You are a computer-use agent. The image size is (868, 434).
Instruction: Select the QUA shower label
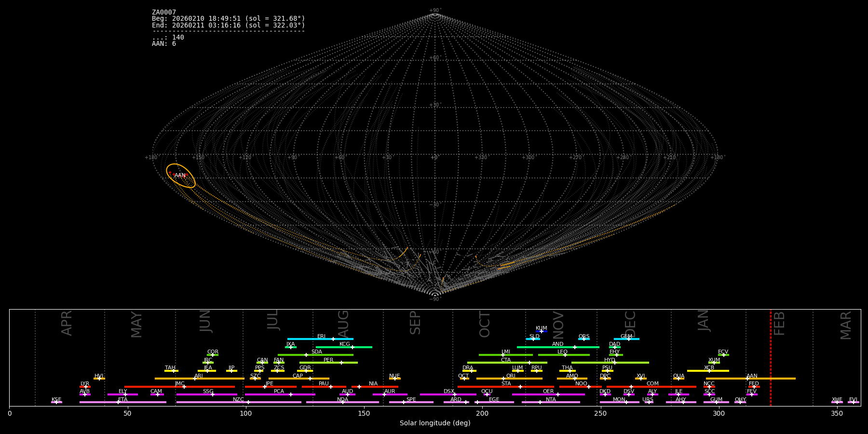click(679, 376)
